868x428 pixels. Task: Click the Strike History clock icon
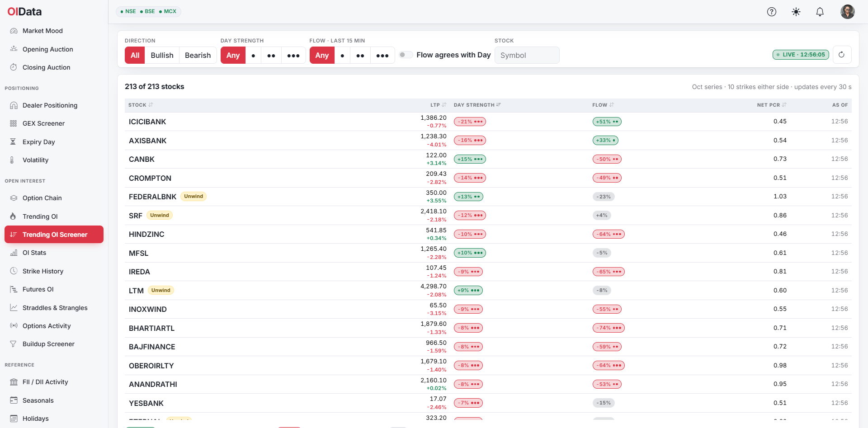(x=14, y=271)
